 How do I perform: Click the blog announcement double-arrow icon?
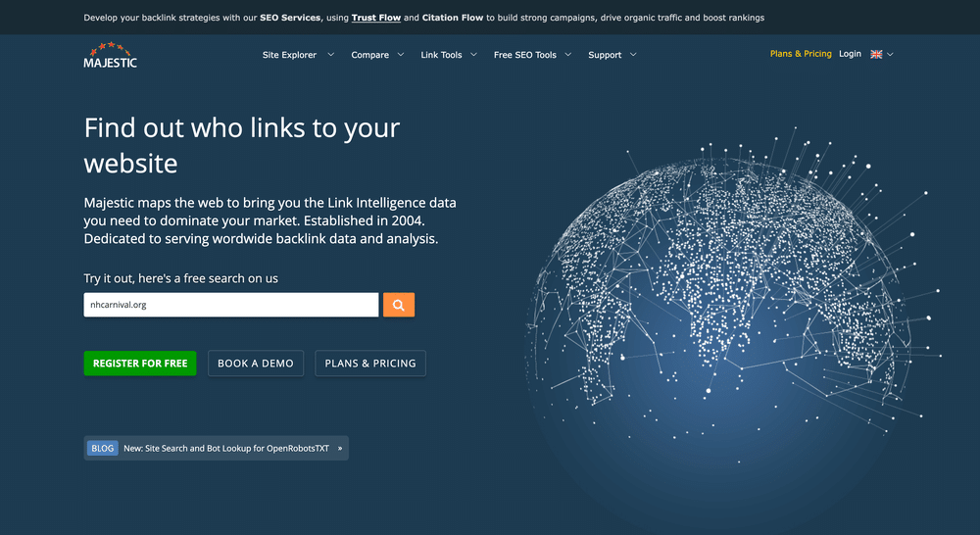[x=340, y=448]
